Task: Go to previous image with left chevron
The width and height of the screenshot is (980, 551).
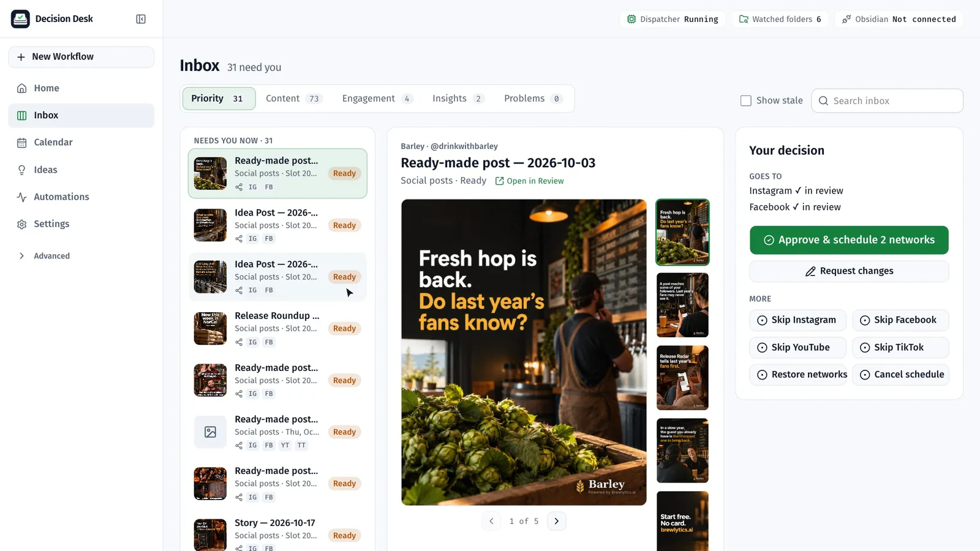Action: point(491,521)
